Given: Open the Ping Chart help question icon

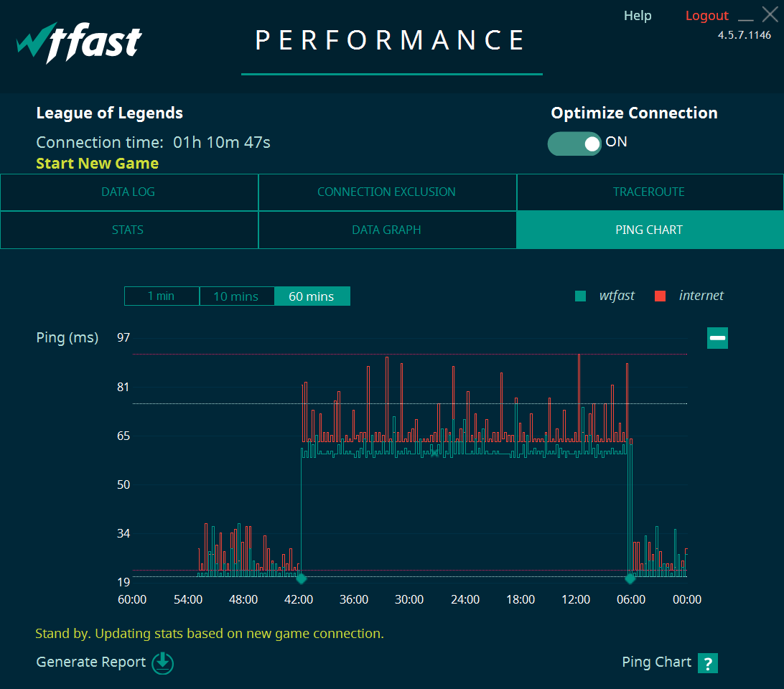Looking at the screenshot, I should pos(707,663).
